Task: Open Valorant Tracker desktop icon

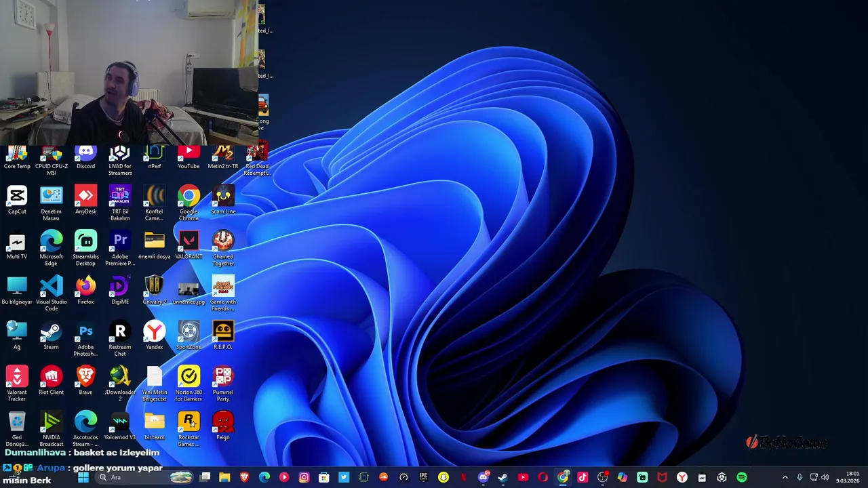Action: [17, 384]
